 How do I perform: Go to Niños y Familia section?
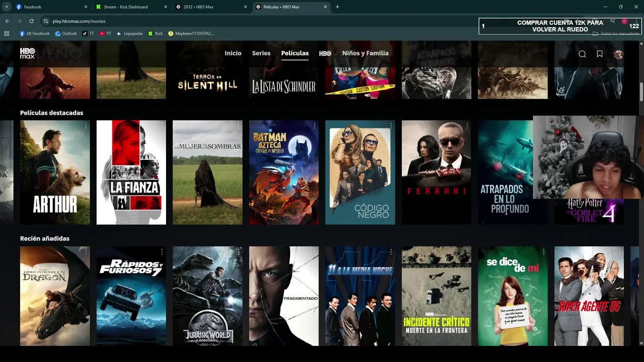(365, 53)
